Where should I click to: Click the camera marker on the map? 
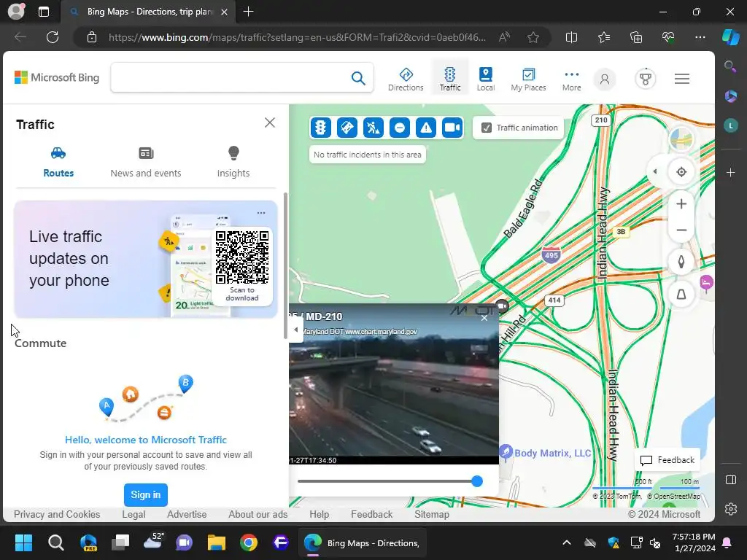[x=502, y=306]
